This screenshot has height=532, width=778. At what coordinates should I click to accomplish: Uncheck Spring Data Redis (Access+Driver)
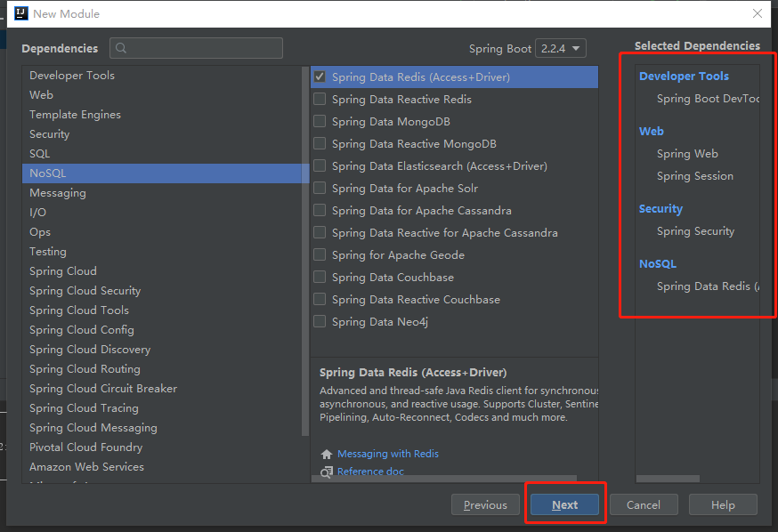319,77
